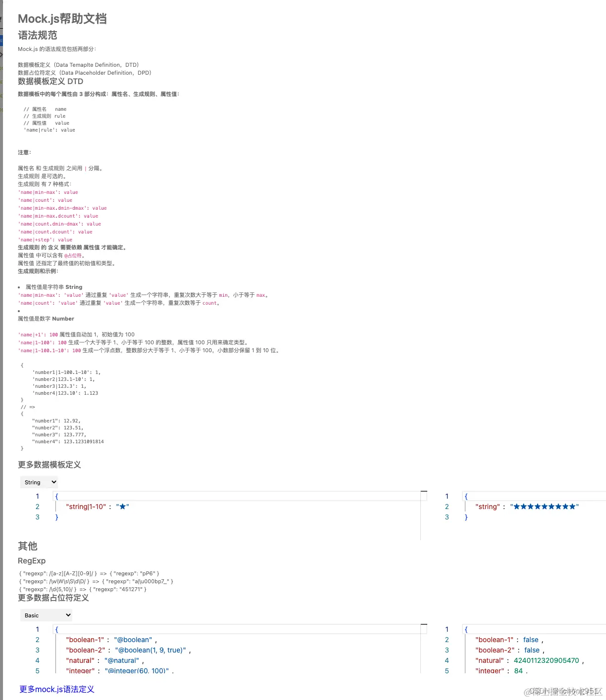Open the String data type dropdown
This screenshot has height=700, width=606.
(x=39, y=482)
